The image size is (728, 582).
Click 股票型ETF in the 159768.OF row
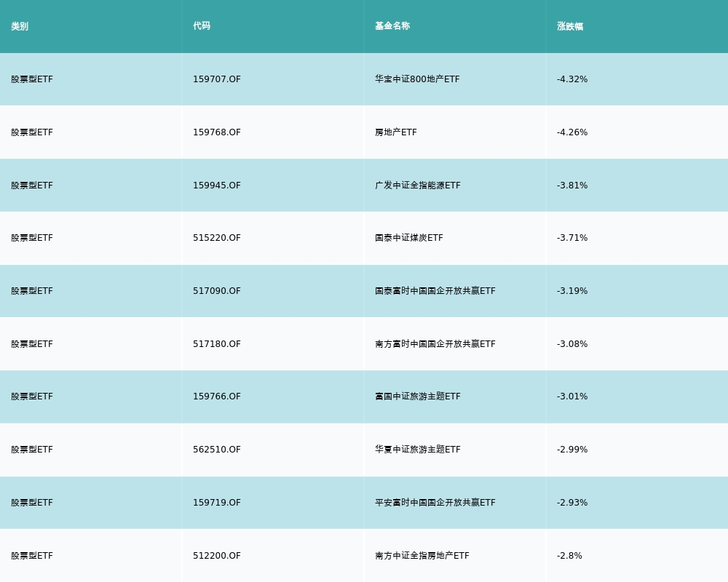(x=32, y=132)
